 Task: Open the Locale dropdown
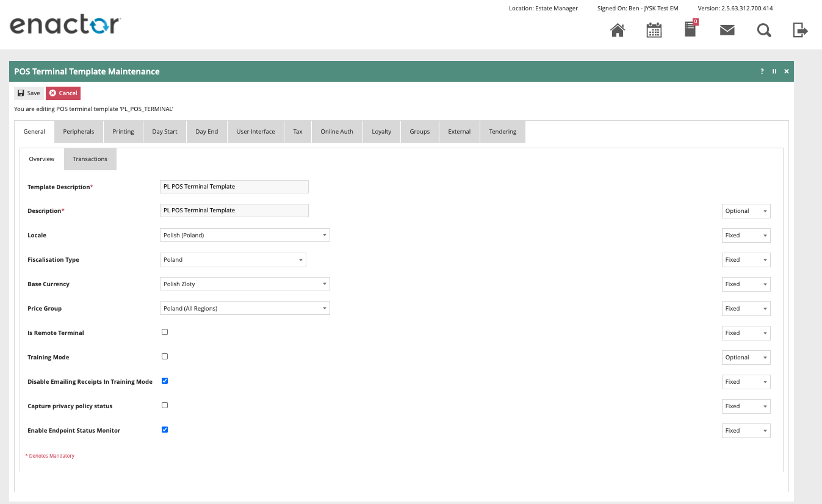click(x=245, y=235)
